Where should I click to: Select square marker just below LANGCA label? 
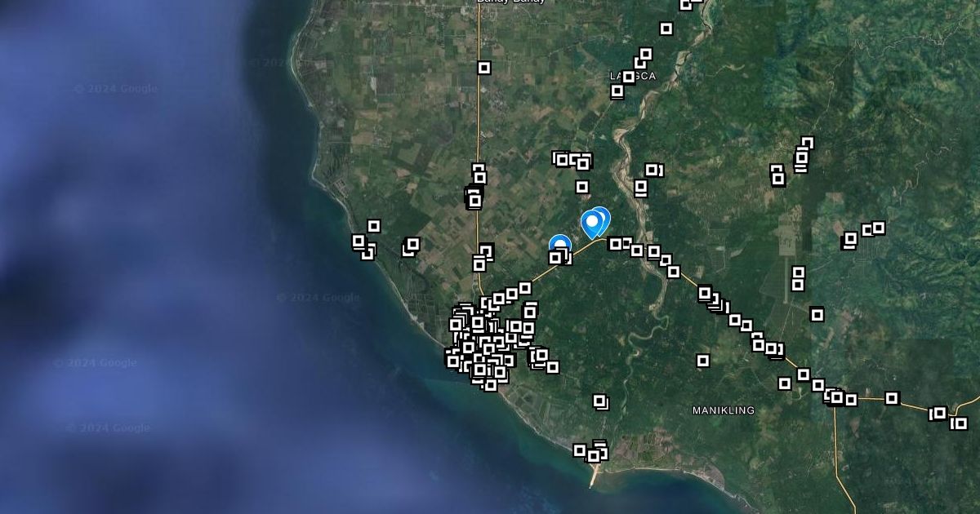click(617, 91)
